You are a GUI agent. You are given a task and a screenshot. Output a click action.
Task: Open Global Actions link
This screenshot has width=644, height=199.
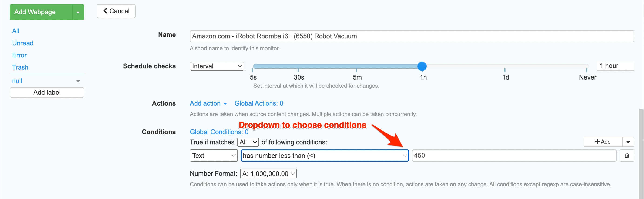(258, 103)
